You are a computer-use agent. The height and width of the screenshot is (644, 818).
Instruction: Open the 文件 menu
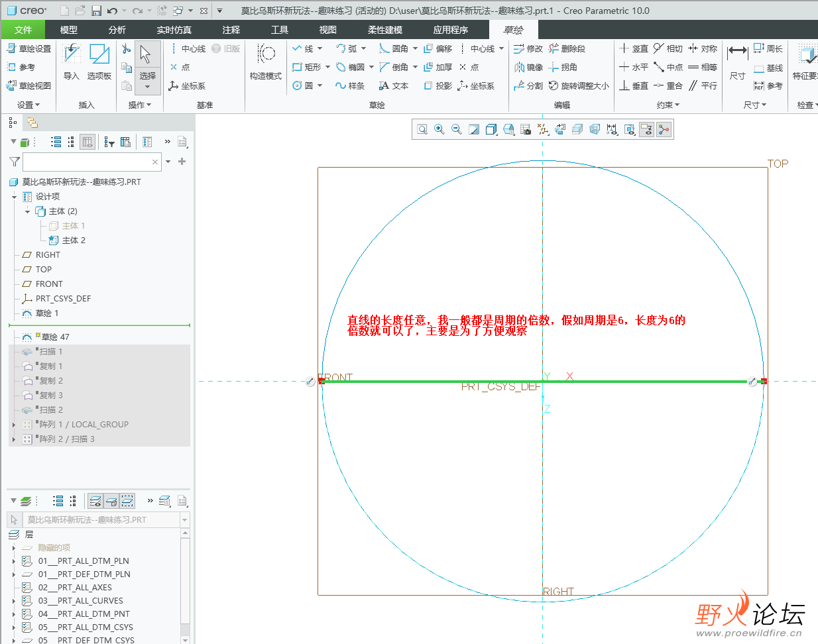[23, 30]
